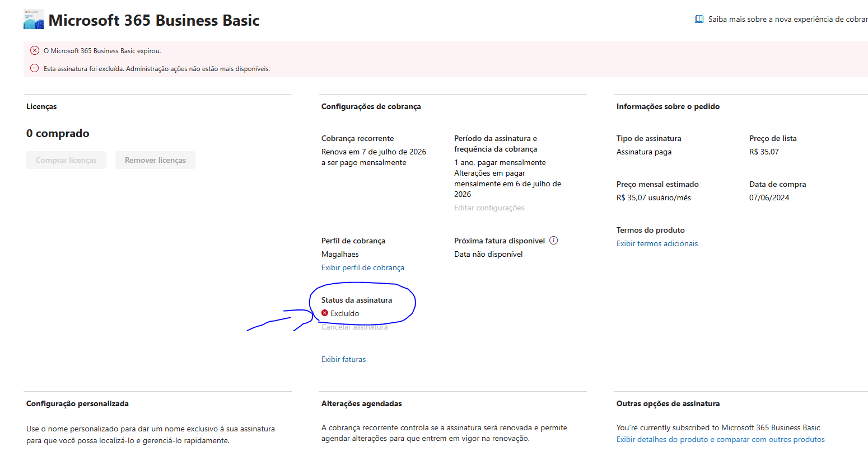The image size is (868, 456).
Task: Click the Remover licenças button
Action: click(x=155, y=160)
